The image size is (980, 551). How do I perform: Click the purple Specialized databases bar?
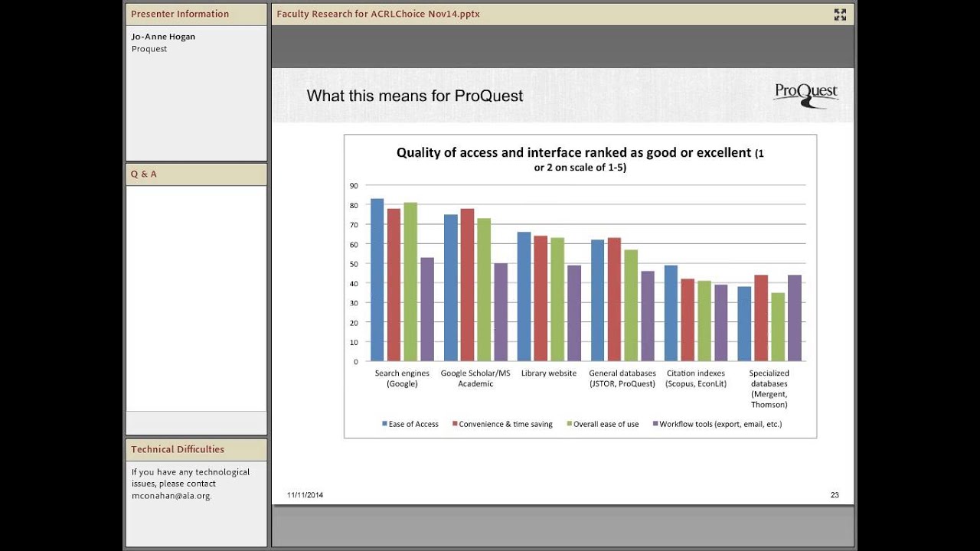click(x=795, y=318)
